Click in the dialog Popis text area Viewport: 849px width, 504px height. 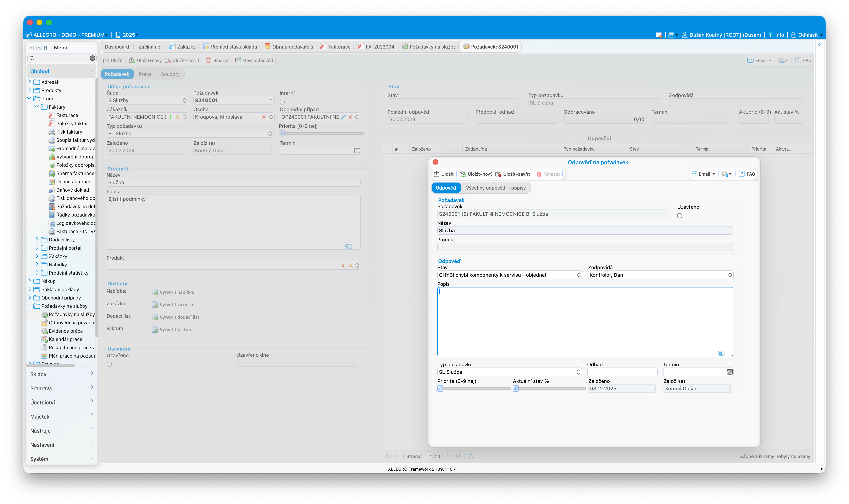click(585, 321)
